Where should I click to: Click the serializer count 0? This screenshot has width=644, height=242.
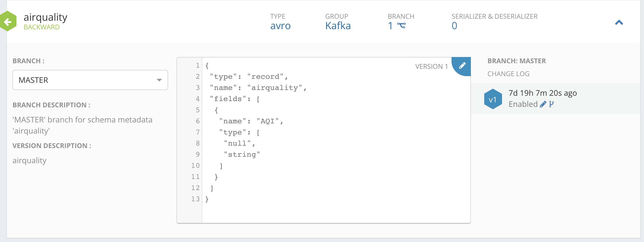pos(454,26)
